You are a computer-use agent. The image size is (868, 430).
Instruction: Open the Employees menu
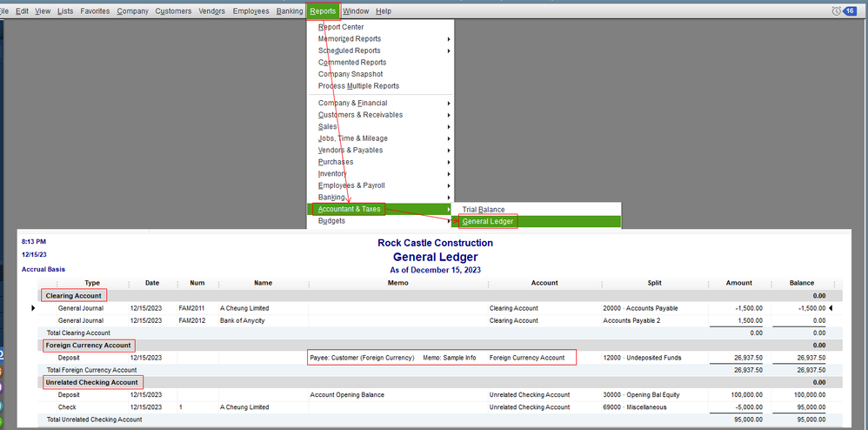point(250,11)
